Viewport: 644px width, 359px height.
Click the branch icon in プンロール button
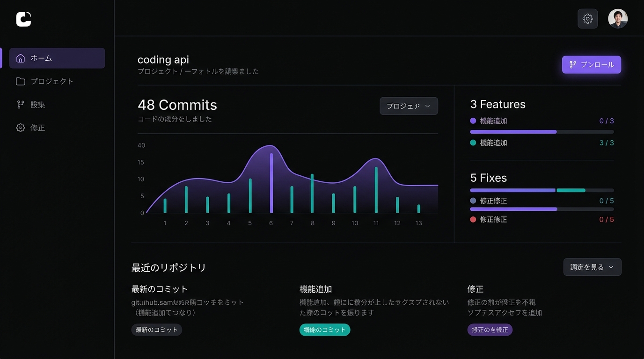pyautogui.click(x=572, y=65)
